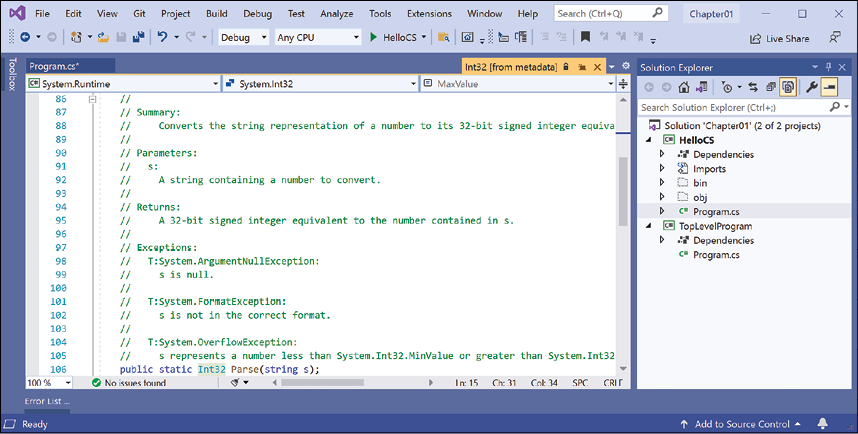
Task: Click the Live Share button
Action: tap(779, 38)
